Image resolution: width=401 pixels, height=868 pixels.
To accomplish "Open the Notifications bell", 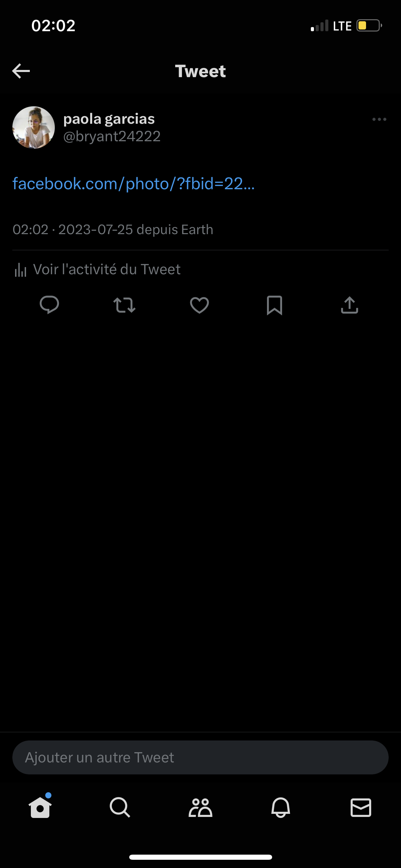I will (281, 807).
